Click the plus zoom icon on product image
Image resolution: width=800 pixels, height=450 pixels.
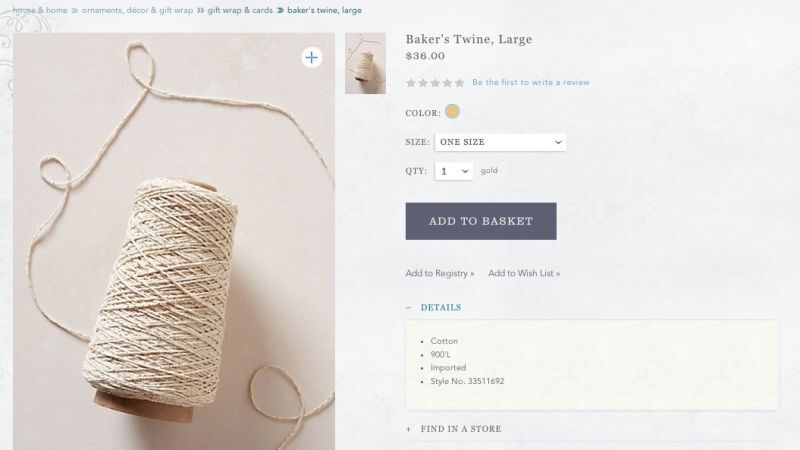(x=312, y=58)
